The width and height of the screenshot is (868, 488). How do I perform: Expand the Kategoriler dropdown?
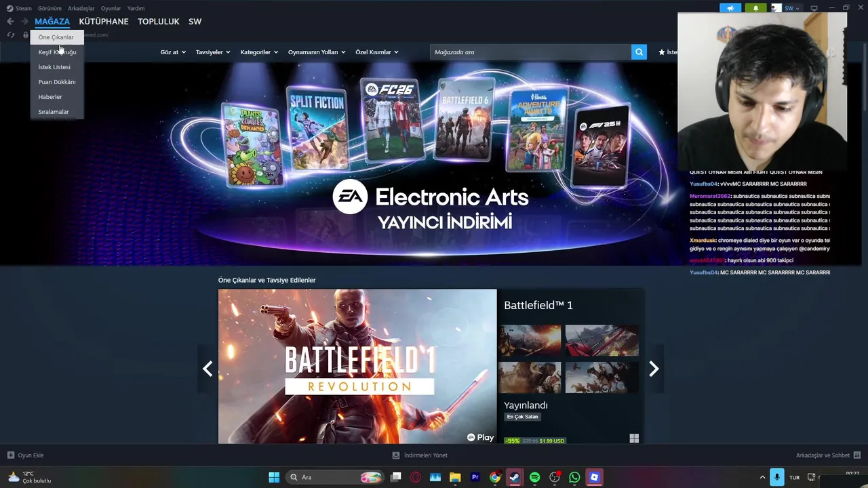(x=259, y=52)
